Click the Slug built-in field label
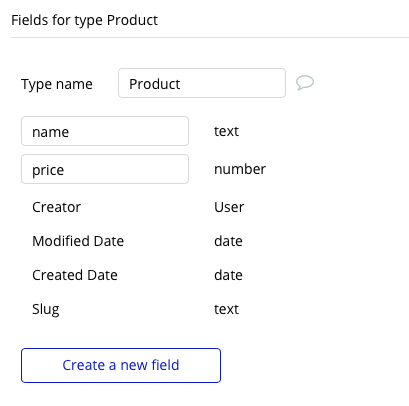409x406 pixels. point(46,309)
